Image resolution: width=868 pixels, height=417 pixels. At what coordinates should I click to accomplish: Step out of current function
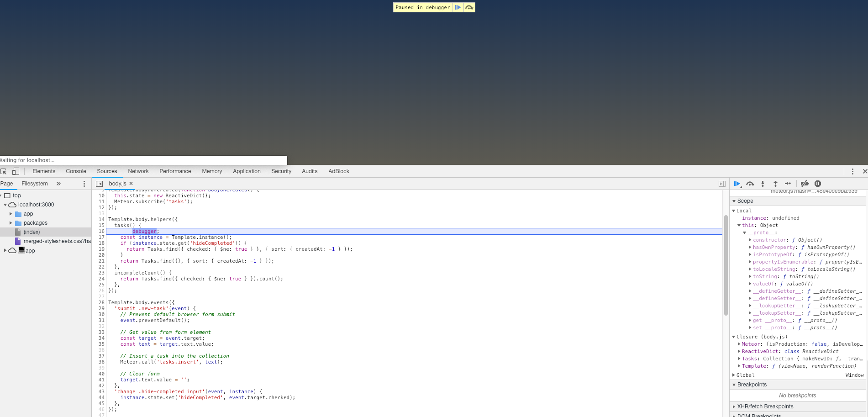tap(775, 184)
